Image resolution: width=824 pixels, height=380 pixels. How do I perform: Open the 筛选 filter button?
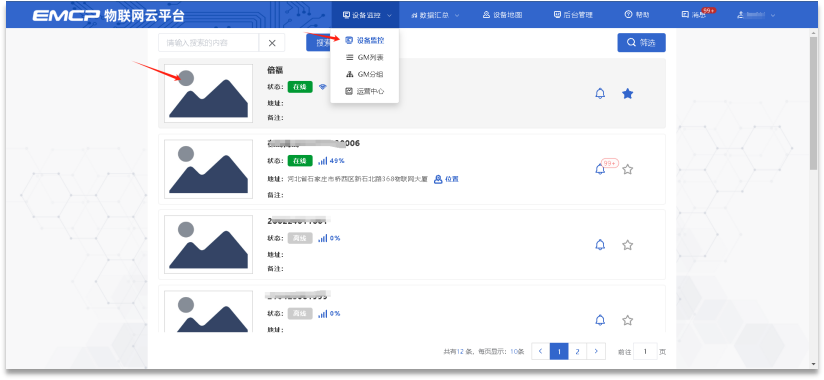[641, 43]
